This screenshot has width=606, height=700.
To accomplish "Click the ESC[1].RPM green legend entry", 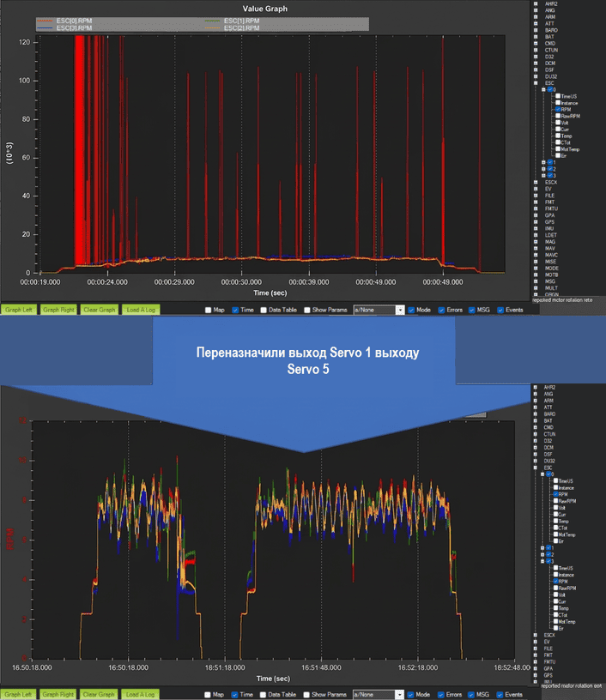I will [242, 21].
